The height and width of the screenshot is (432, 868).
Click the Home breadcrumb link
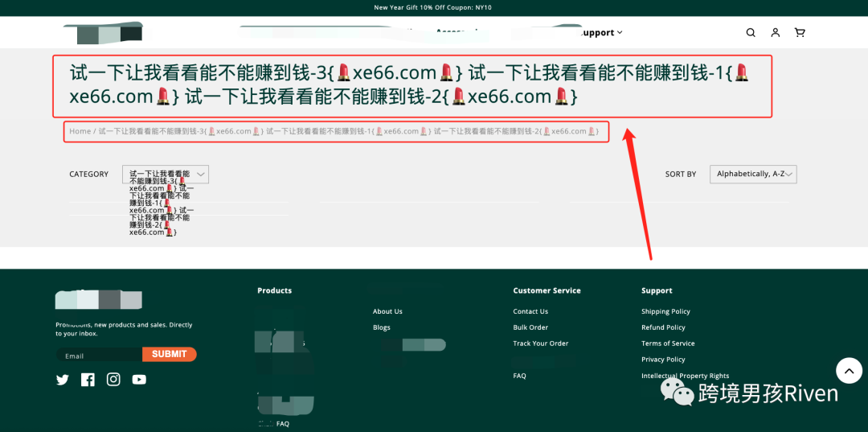[x=80, y=131]
